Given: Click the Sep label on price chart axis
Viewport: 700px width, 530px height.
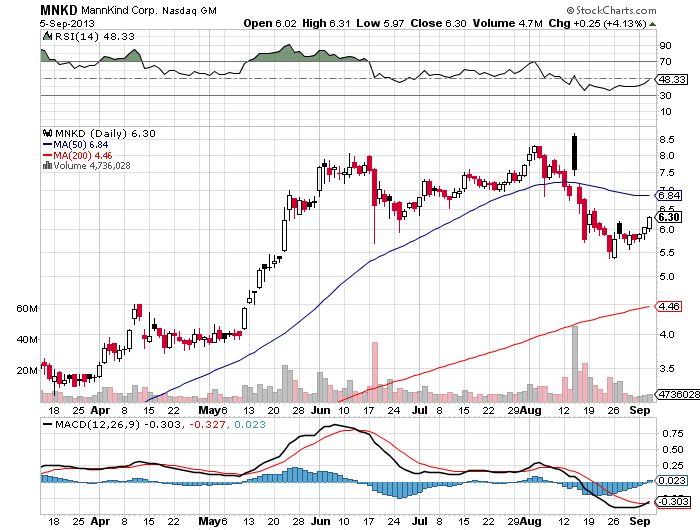Looking at the screenshot, I should click(x=640, y=410).
